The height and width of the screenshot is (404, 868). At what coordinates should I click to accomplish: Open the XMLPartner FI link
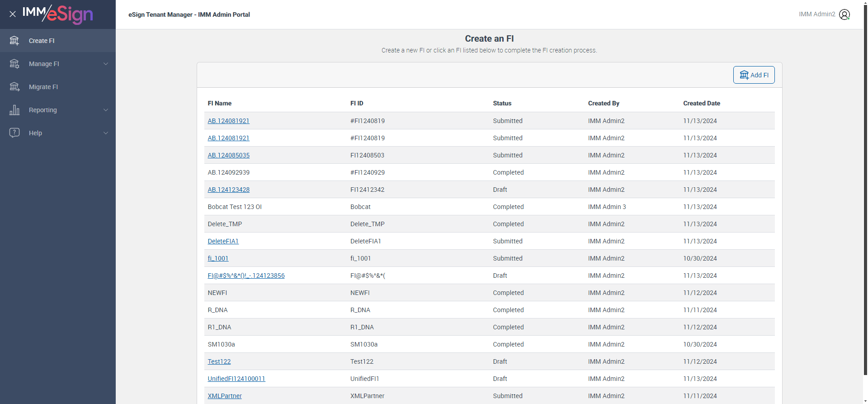pos(225,396)
